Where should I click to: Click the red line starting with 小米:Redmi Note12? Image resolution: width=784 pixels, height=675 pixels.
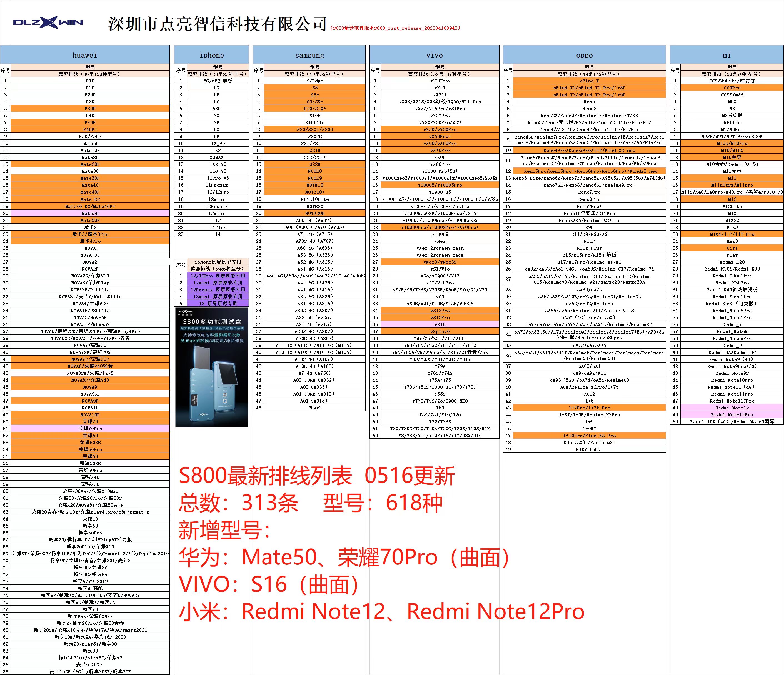pos(381,611)
